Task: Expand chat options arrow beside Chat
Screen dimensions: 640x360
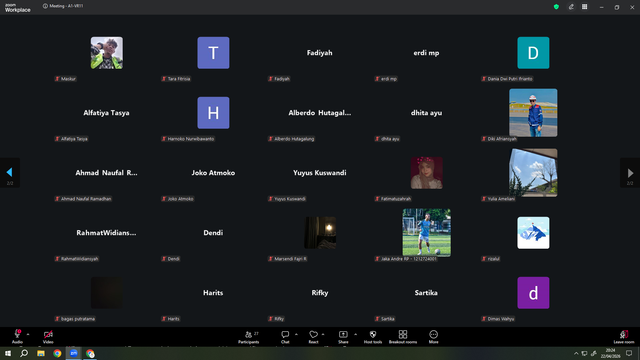Action: pos(296,334)
